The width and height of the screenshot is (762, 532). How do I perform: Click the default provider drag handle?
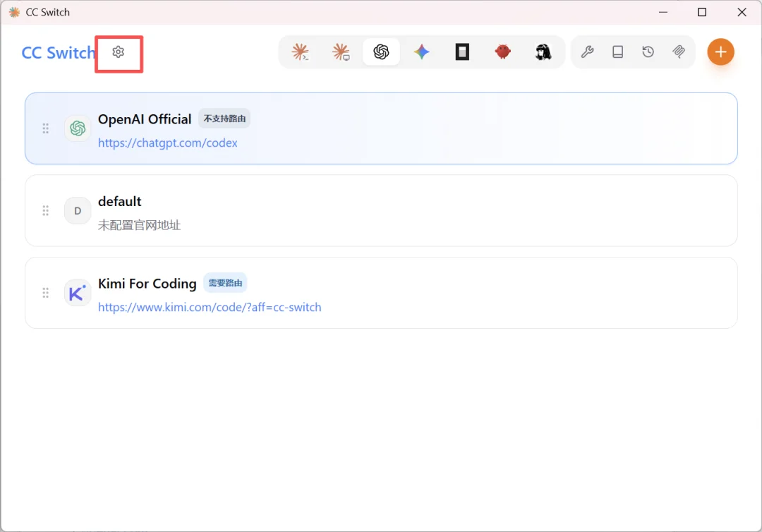click(46, 211)
